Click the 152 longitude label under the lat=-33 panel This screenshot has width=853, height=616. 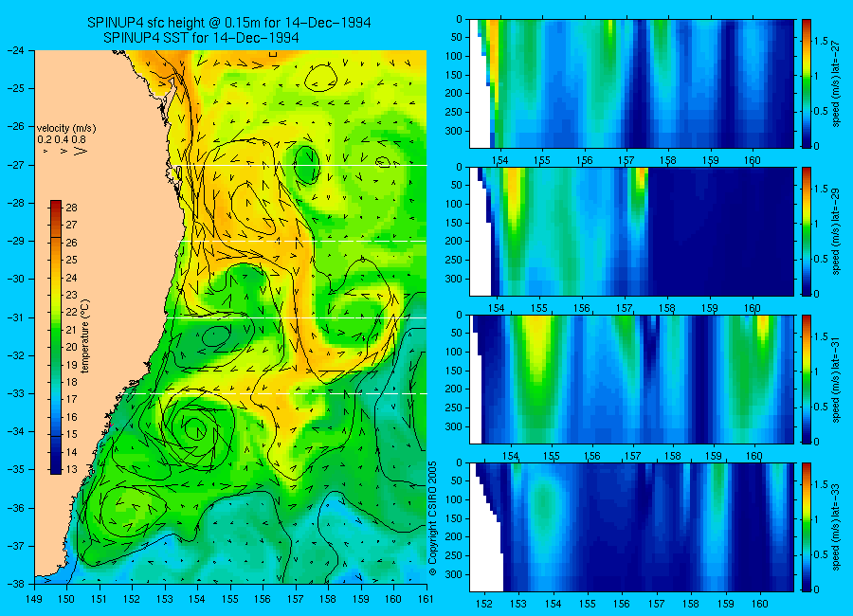pos(483,604)
